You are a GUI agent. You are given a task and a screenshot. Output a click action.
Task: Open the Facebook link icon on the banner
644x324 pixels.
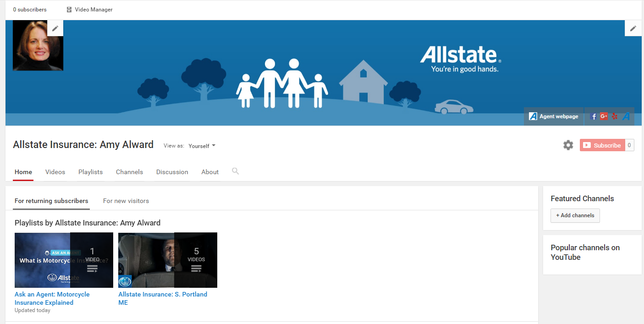(594, 116)
